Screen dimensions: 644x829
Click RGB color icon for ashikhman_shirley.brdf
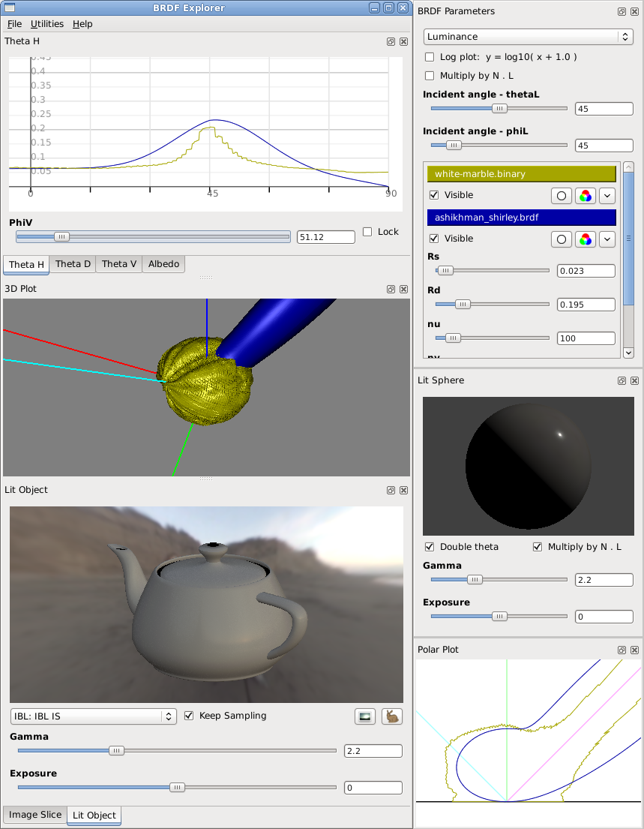click(586, 239)
